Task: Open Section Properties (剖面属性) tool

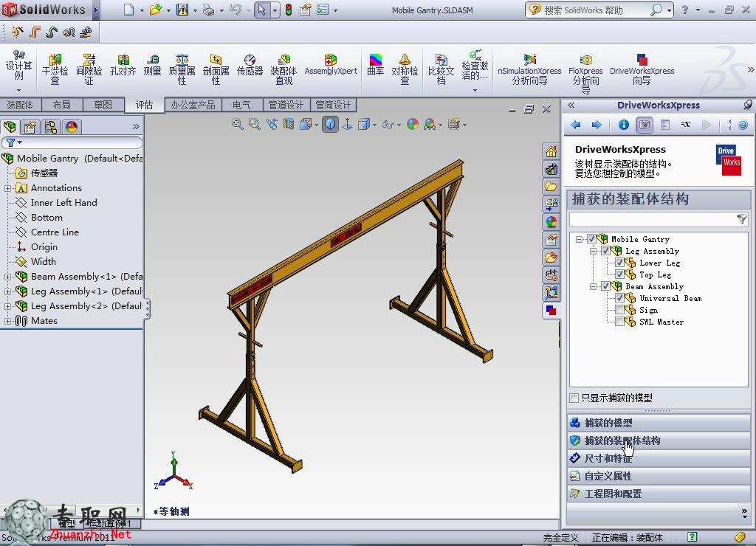Action: [x=216, y=69]
